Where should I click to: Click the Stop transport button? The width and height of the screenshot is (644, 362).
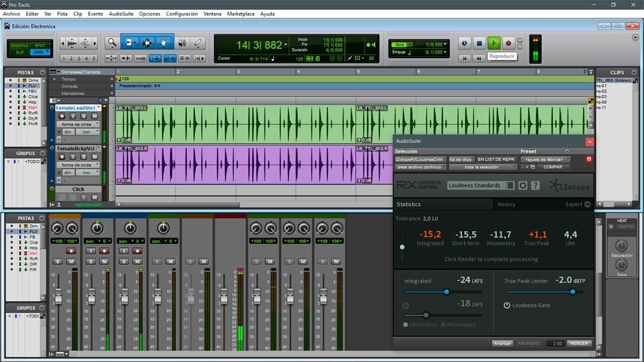coord(480,43)
